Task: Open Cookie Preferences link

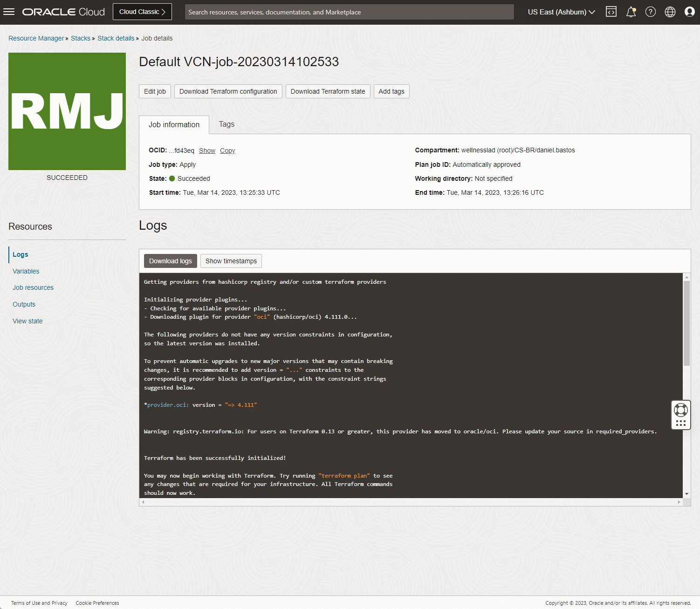Action: (x=97, y=603)
